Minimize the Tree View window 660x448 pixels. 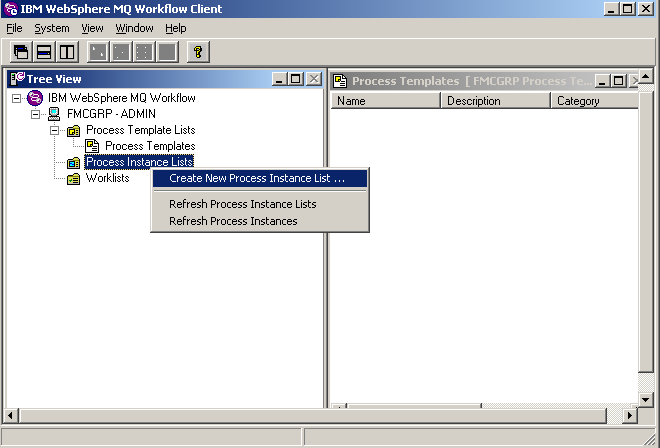pyautogui.click(x=279, y=79)
